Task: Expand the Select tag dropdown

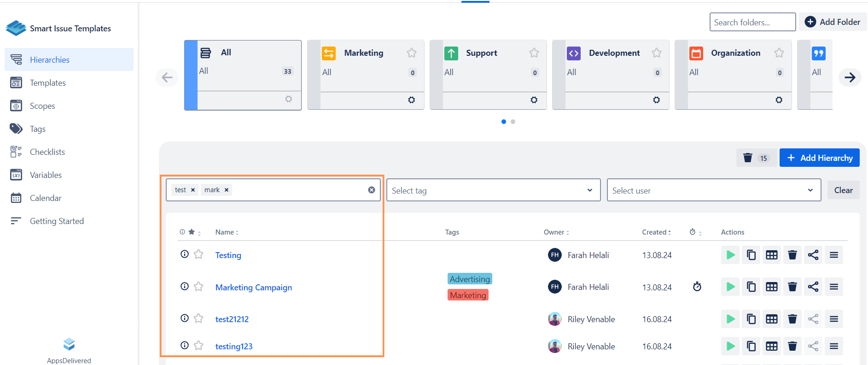Action: click(x=493, y=190)
